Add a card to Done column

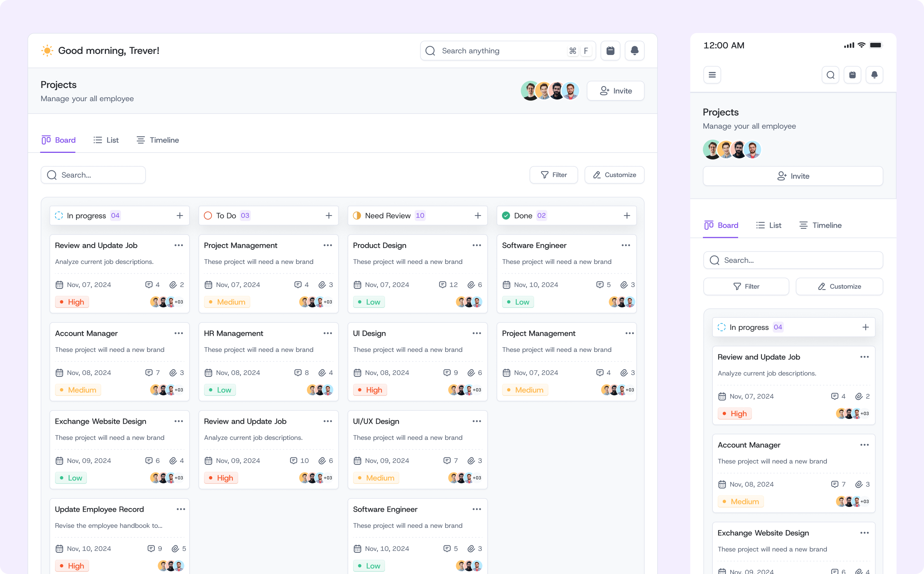tap(627, 216)
